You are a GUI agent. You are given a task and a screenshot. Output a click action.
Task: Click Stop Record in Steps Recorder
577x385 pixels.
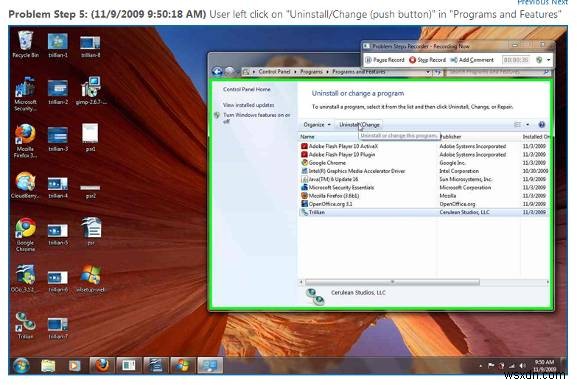pos(427,60)
